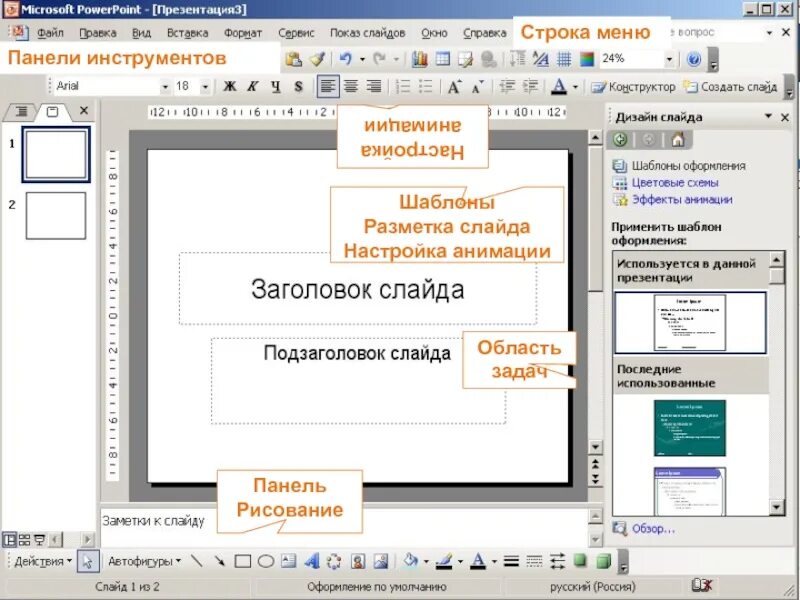Open the Undo history dropdown arrow
The width and height of the screenshot is (800, 600).
[x=362, y=60]
